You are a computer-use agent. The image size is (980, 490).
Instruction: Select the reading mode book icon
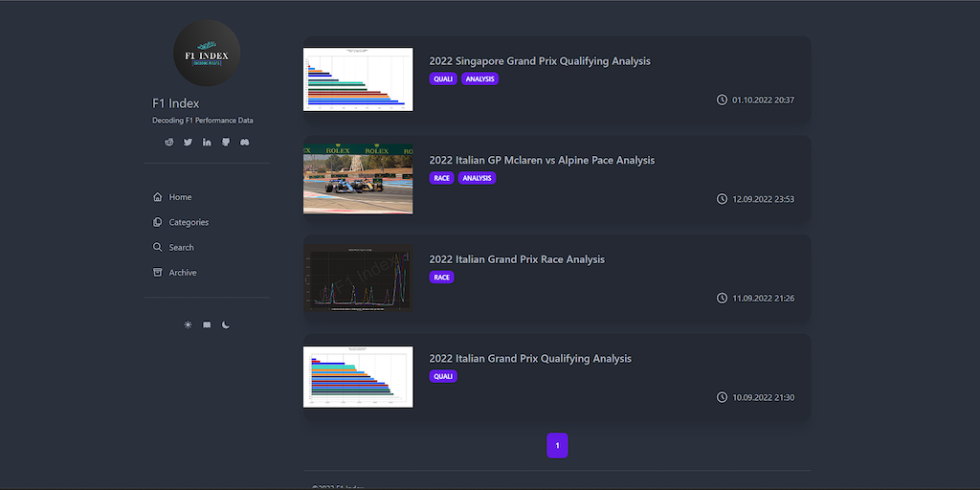tap(207, 325)
